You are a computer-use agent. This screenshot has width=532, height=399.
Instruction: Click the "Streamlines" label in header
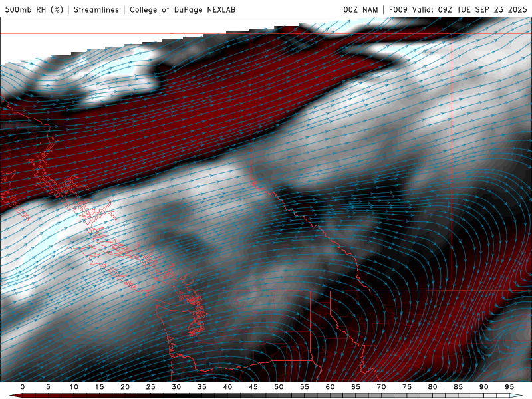pos(96,9)
